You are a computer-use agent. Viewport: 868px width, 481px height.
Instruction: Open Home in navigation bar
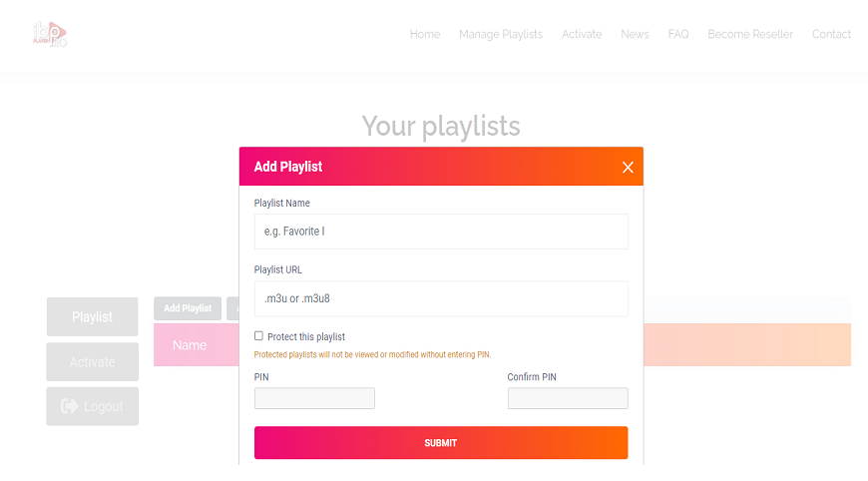425,34
